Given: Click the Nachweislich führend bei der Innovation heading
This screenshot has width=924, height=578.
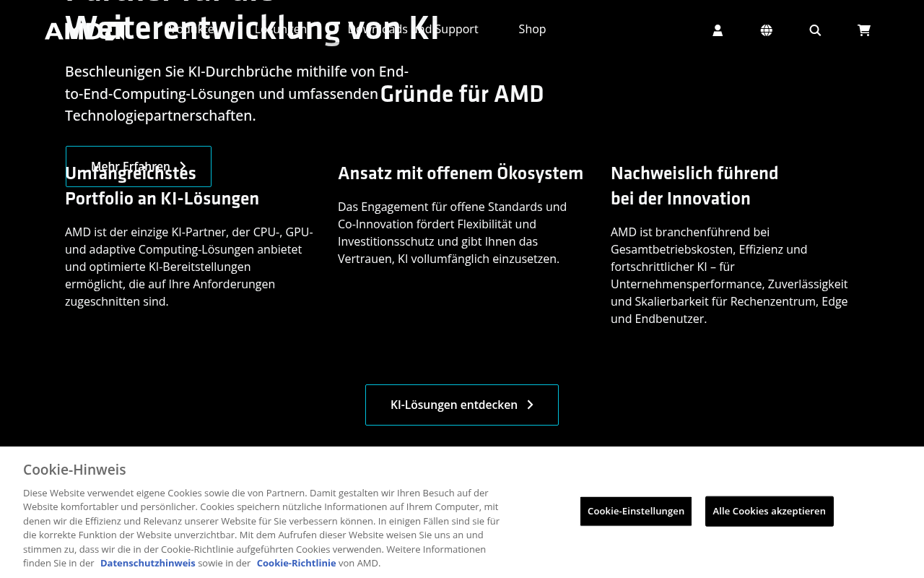Looking at the screenshot, I should (x=694, y=186).
